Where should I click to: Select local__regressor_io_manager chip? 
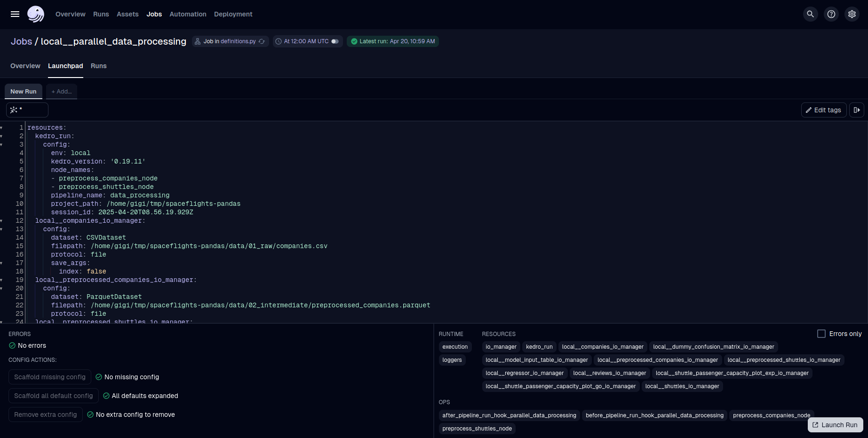[x=525, y=373]
